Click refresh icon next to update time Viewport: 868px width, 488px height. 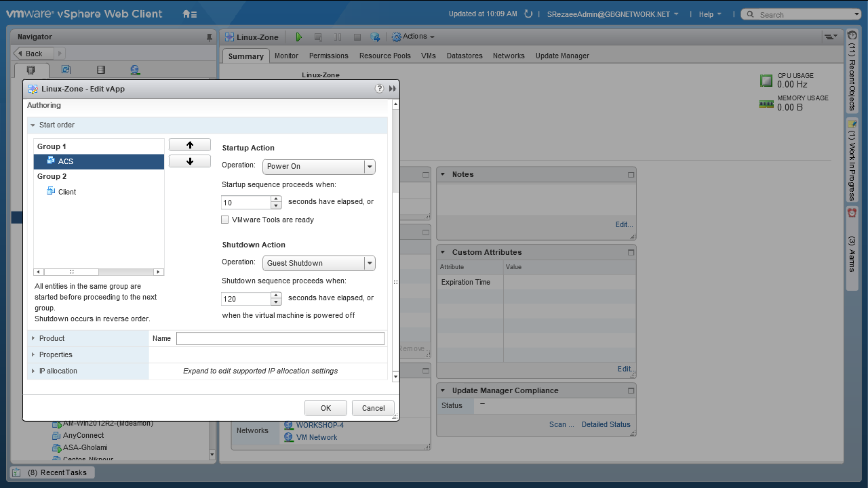click(530, 14)
